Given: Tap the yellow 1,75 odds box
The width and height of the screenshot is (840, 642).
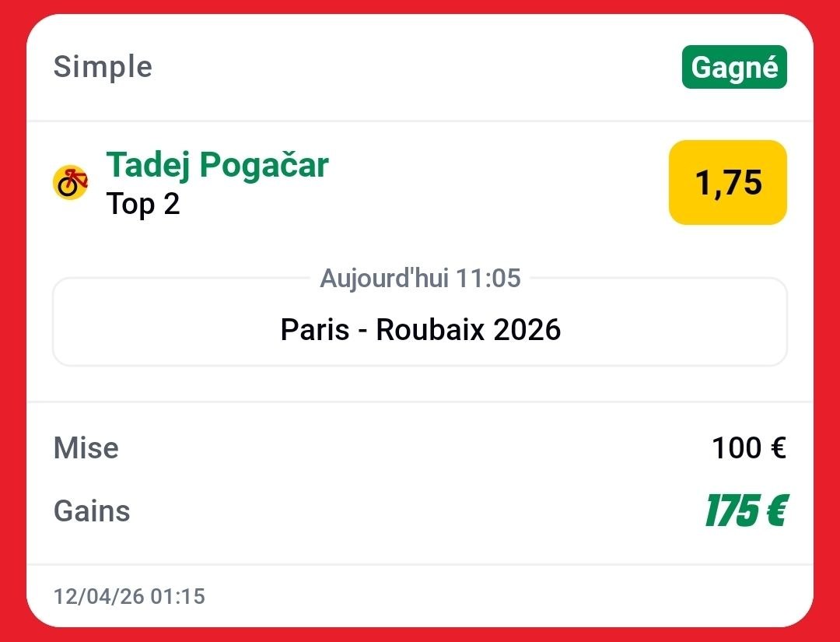Looking at the screenshot, I should 727,183.
